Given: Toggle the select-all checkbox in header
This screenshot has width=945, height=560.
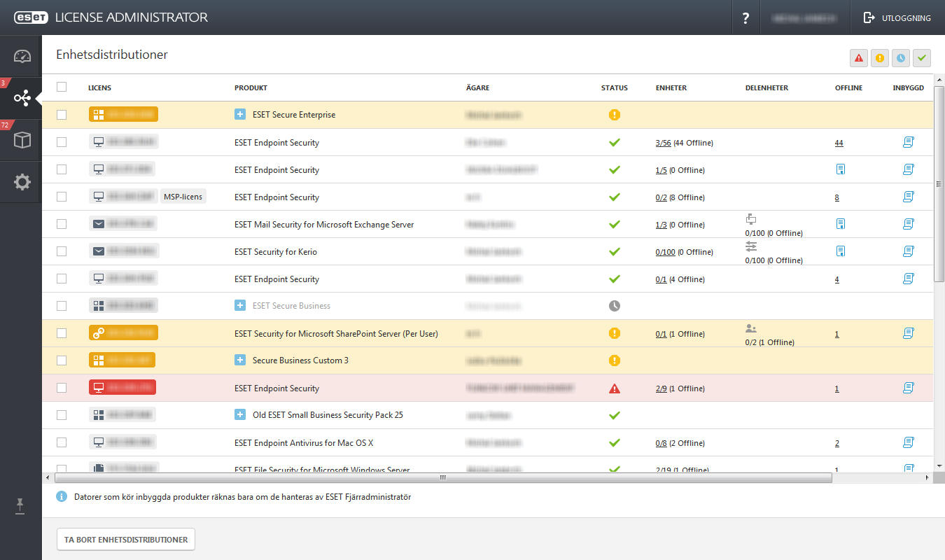Looking at the screenshot, I should click(62, 87).
